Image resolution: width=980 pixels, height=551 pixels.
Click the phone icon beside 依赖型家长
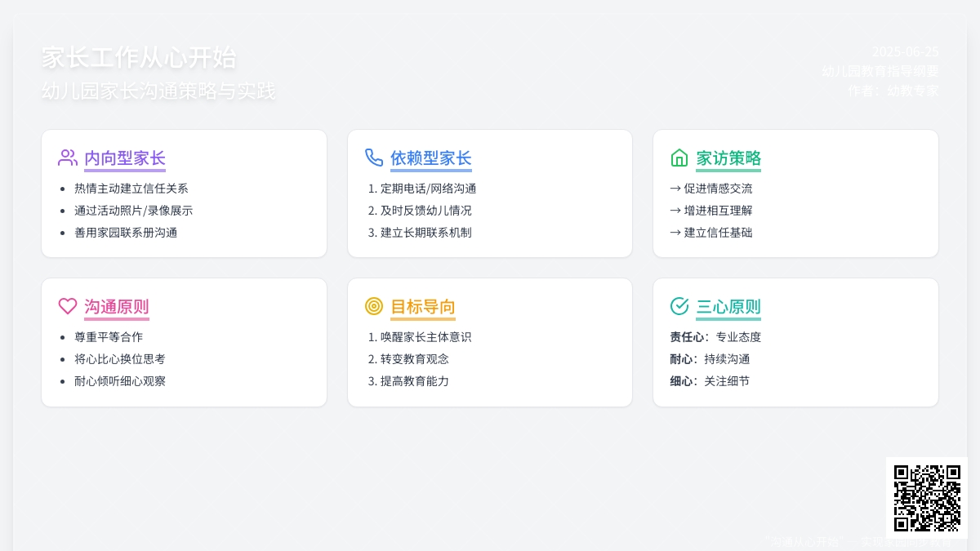pyautogui.click(x=374, y=158)
